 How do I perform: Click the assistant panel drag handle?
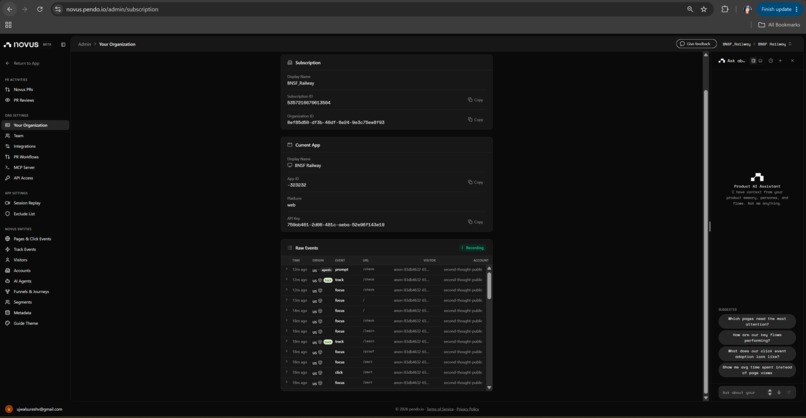710,226
